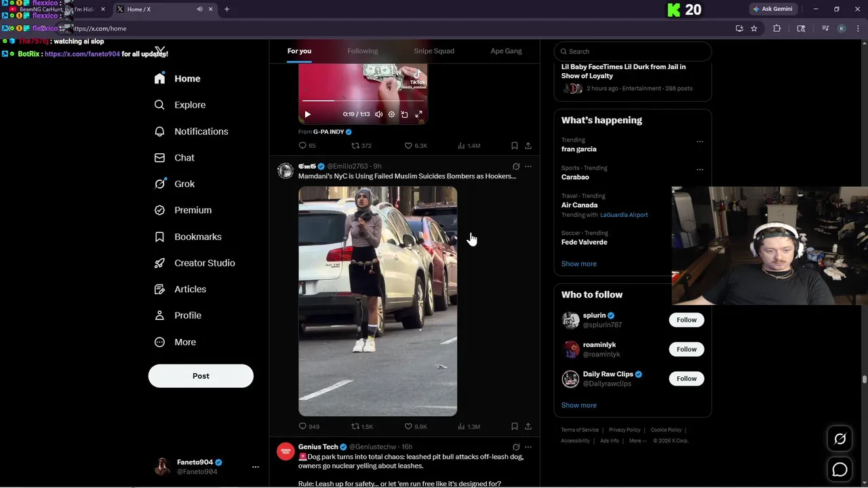The width and height of the screenshot is (868, 488).
Task: View analytics showing 1.4M views
Action: tap(469, 146)
